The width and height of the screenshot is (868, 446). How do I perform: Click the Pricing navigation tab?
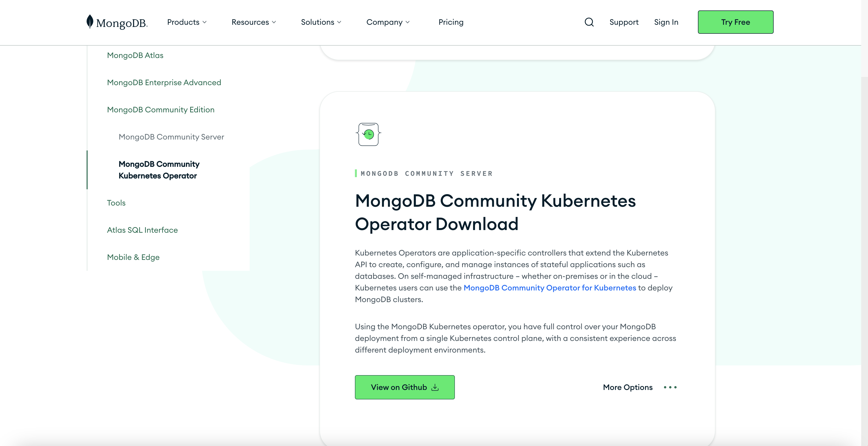(x=451, y=22)
